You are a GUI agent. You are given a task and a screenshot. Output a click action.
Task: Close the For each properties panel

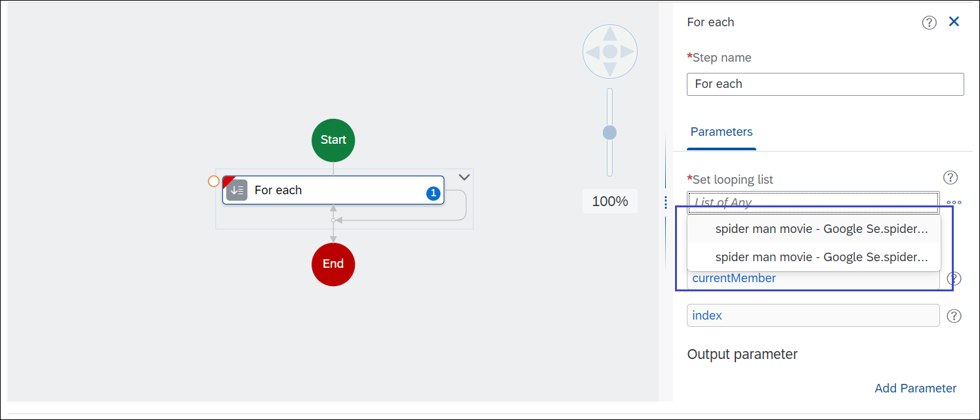pyautogui.click(x=954, y=22)
